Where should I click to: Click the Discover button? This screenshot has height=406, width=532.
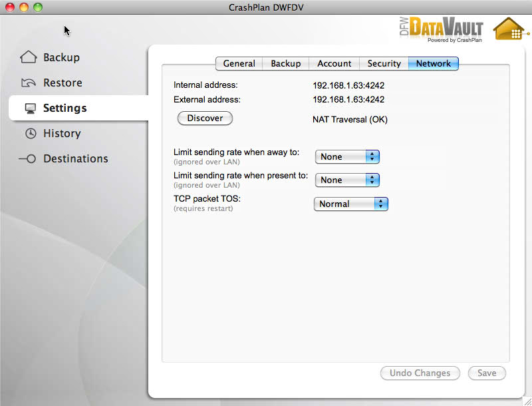tap(205, 118)
